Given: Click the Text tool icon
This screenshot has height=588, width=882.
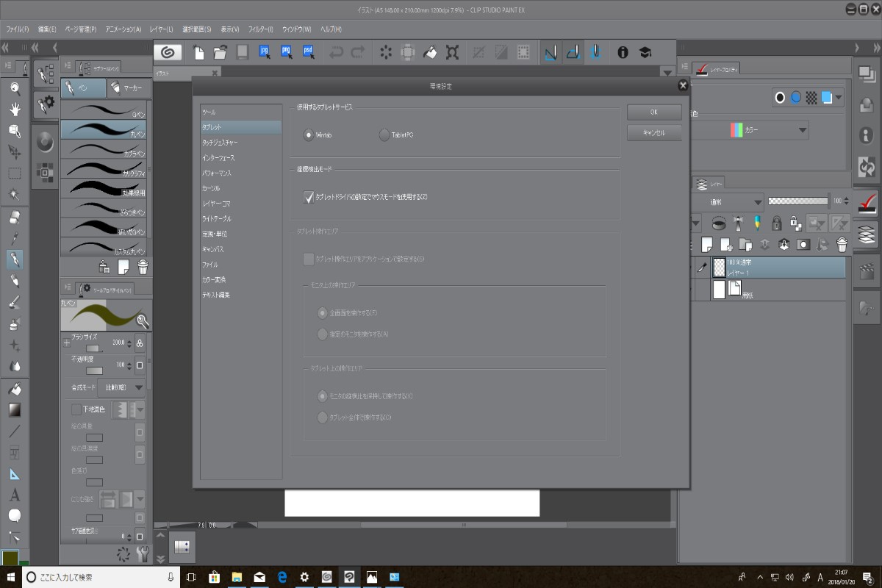Looking at the screenshot, I should point(14,495).
